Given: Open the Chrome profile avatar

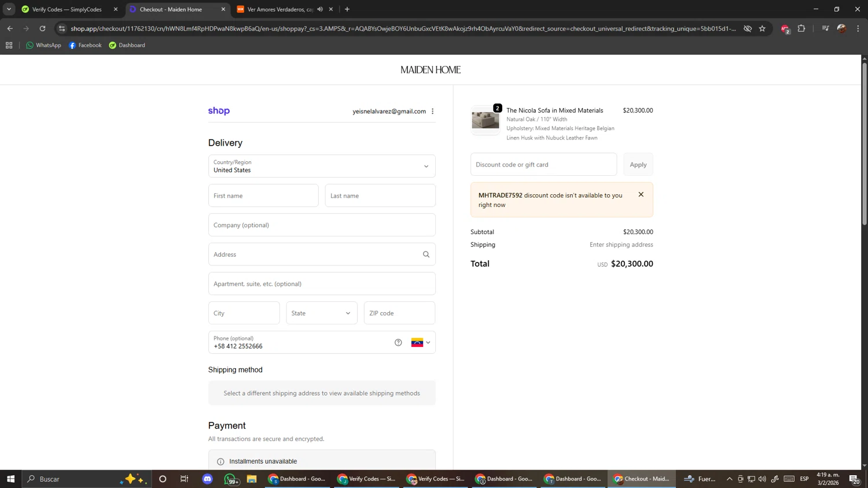Looking at the screenshot, I should 841,28.
